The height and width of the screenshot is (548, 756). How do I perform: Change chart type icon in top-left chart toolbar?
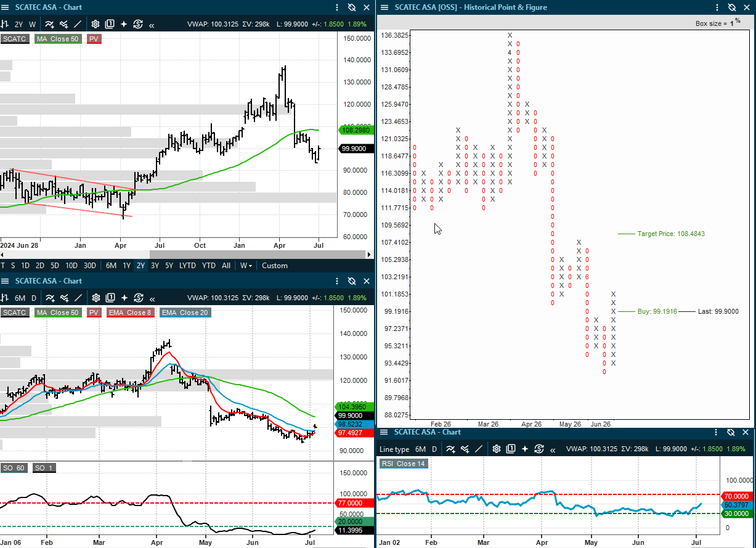click(x=4, y=24)
